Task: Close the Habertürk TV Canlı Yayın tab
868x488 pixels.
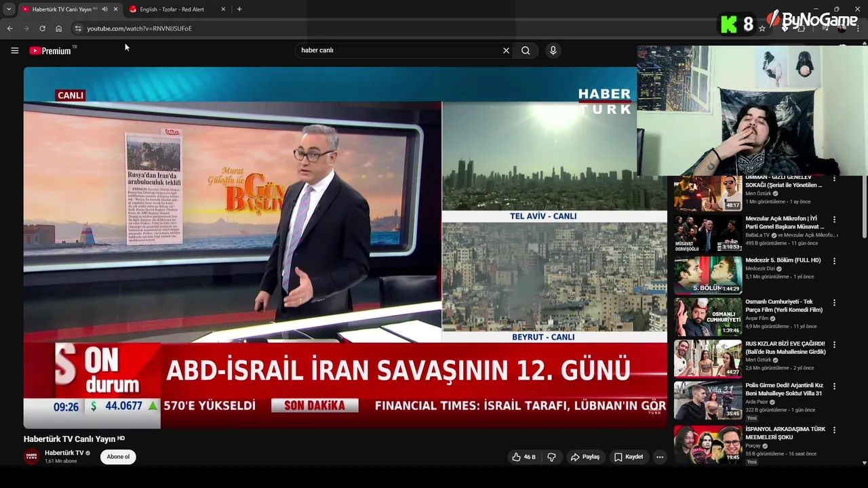Action: (x=115, y=9)
